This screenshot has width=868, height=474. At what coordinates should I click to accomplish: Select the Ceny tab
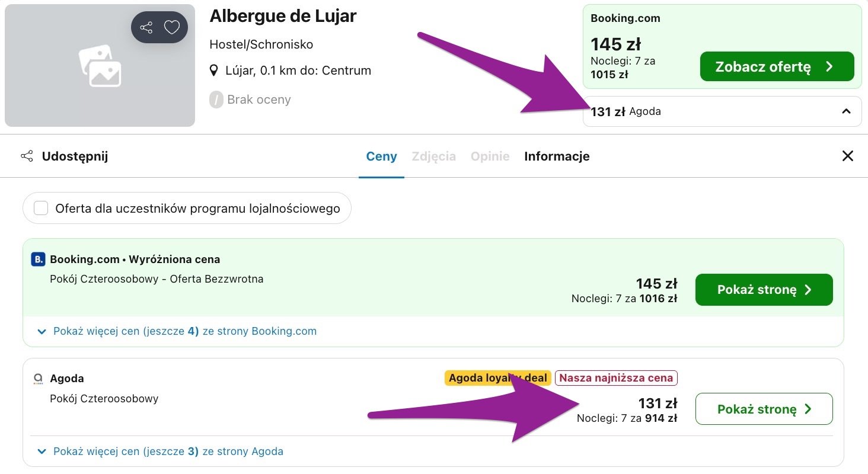381,156
